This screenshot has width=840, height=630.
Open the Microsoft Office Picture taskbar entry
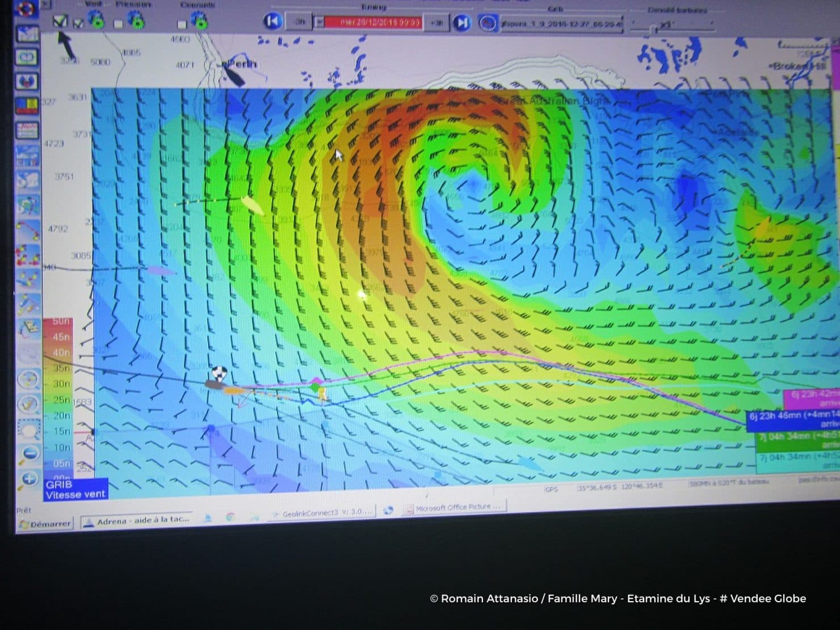pos(454,507)
